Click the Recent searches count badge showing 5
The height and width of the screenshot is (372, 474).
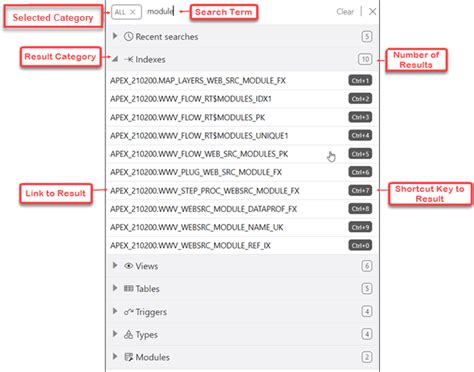367,36
